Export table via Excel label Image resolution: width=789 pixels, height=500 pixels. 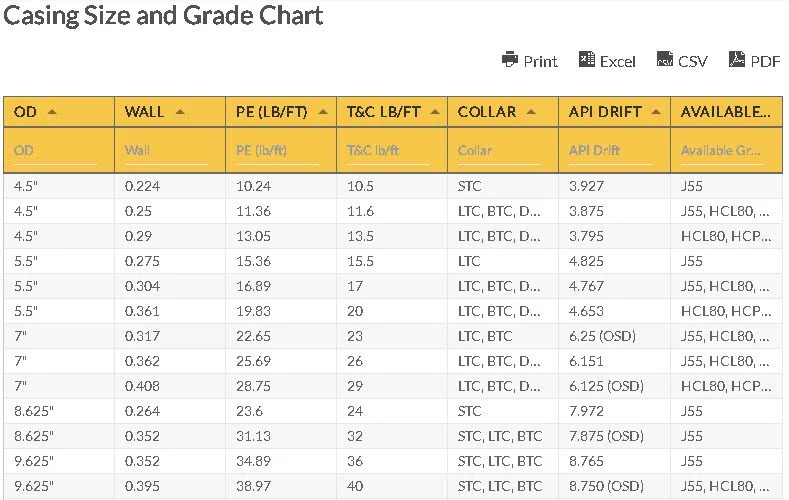618,61
